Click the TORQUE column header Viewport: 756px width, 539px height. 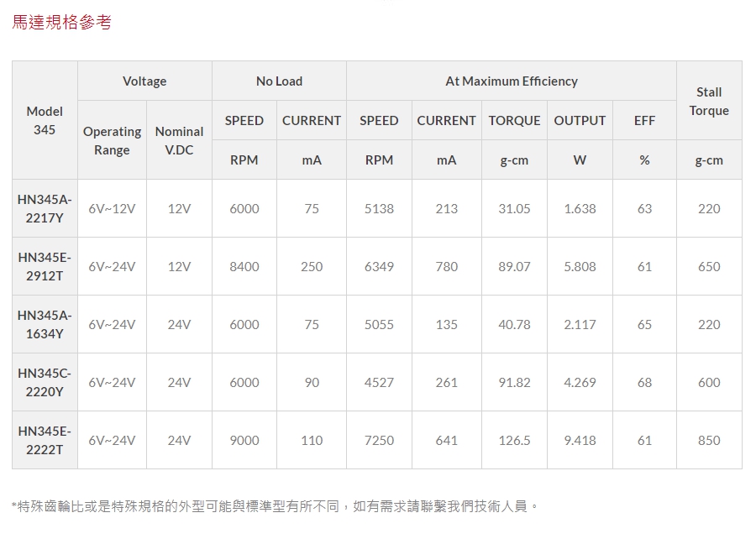click(x=514, y=121)
